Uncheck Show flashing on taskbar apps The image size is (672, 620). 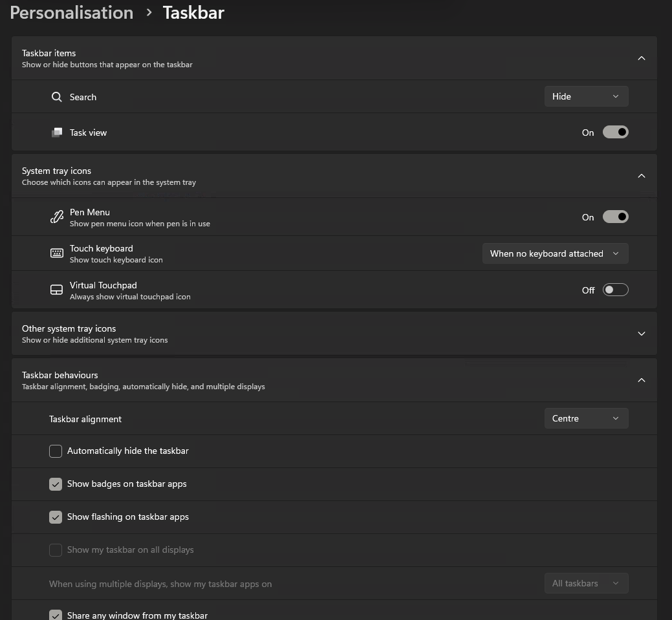(x=56, y=517)
